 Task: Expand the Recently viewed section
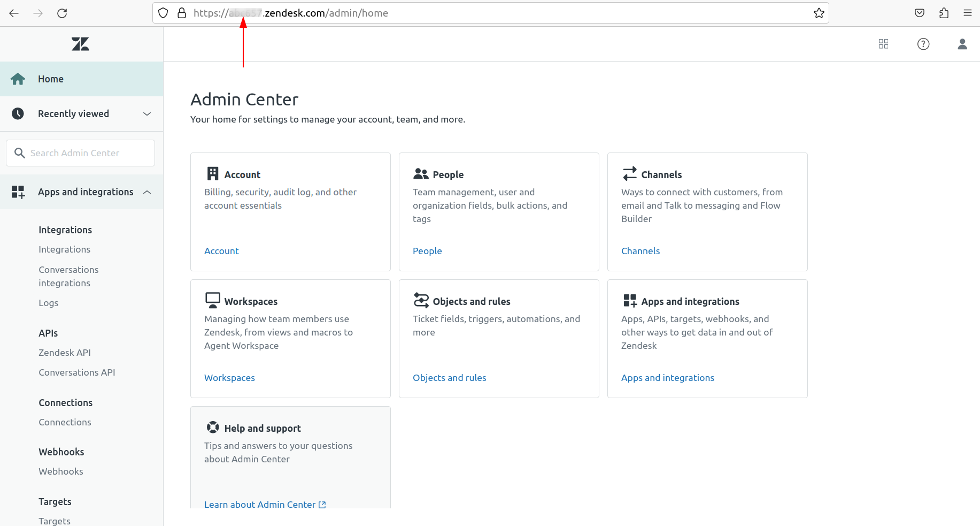(147, 114)
